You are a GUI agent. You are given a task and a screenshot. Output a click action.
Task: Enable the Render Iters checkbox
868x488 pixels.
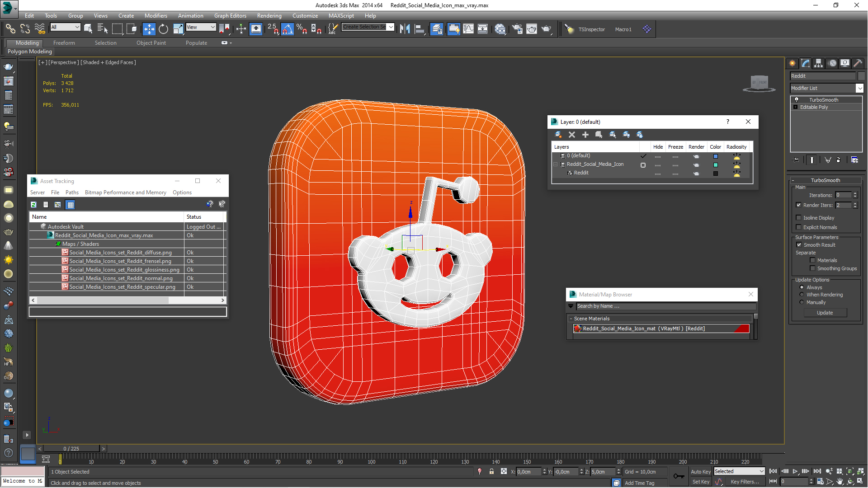point(799,205)
